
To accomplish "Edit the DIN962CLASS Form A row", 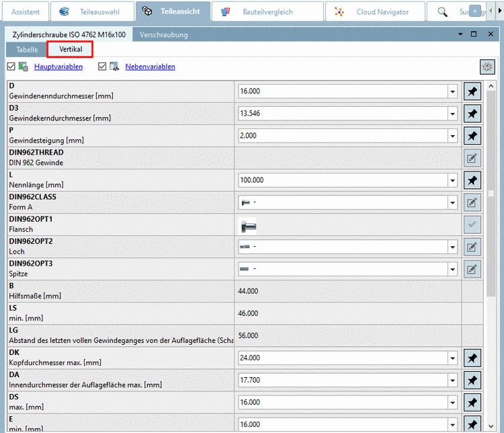I will 472,202.
